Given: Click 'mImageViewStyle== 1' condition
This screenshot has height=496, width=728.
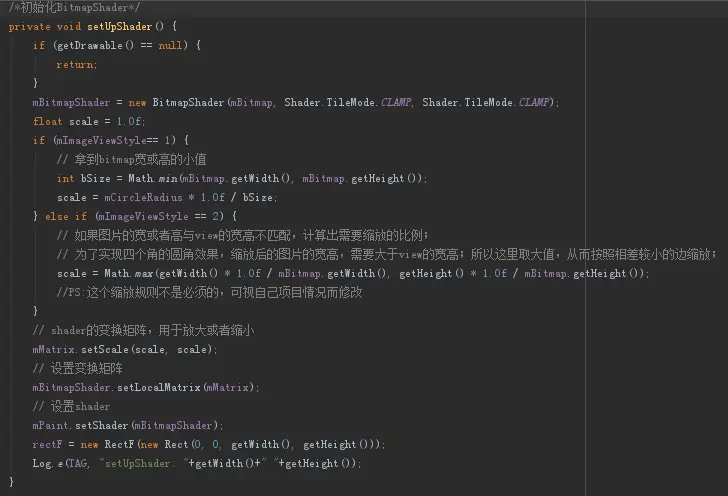Looking at the screenshot, I should pyautogui.click(x=116, y=140).
